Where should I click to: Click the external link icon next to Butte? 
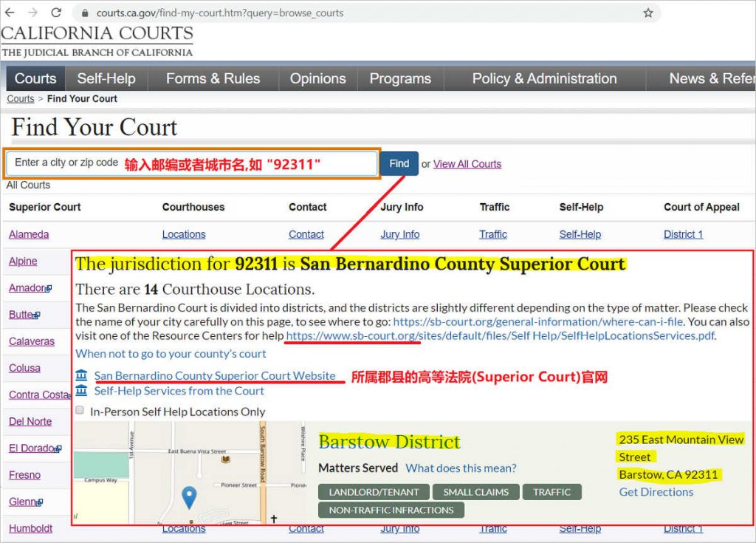pos(37,315)
